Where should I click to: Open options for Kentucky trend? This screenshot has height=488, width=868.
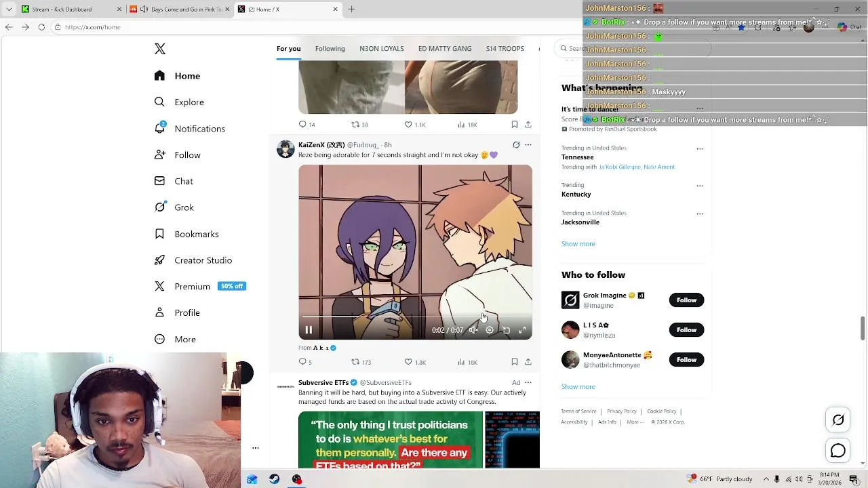(700, 186)
